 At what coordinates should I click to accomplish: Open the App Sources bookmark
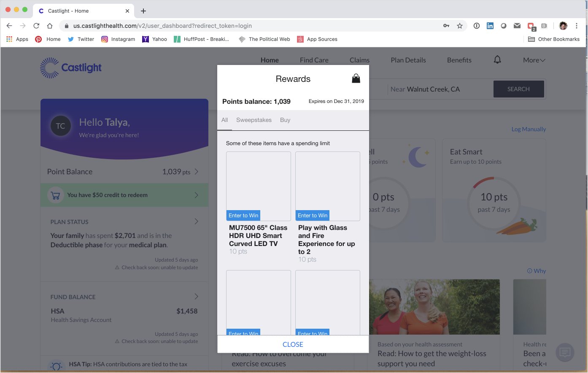pyautogui.click(x=317, y=39)
